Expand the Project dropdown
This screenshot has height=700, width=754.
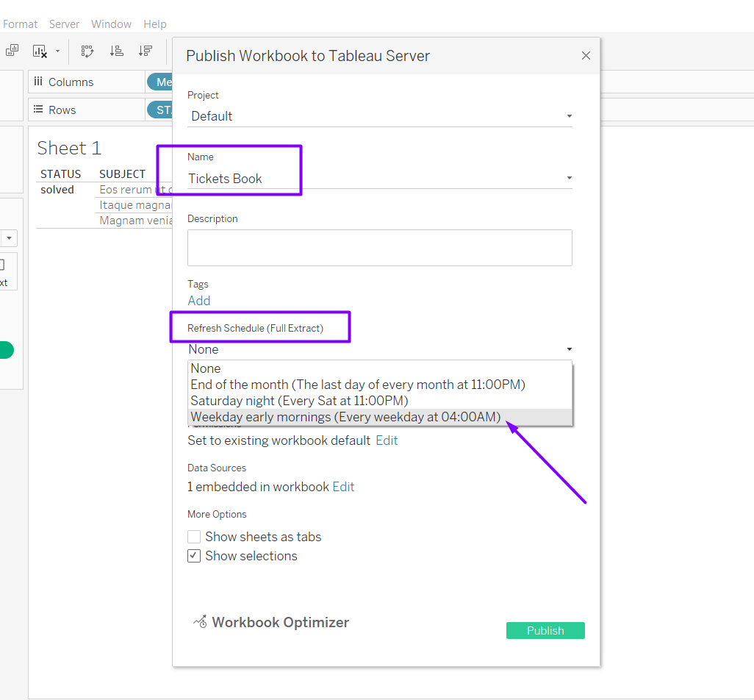click(569, 116)
